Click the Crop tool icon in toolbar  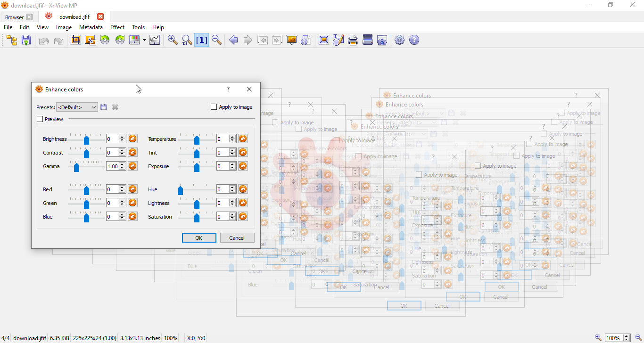pyautogui.click(x=75, y=40)
